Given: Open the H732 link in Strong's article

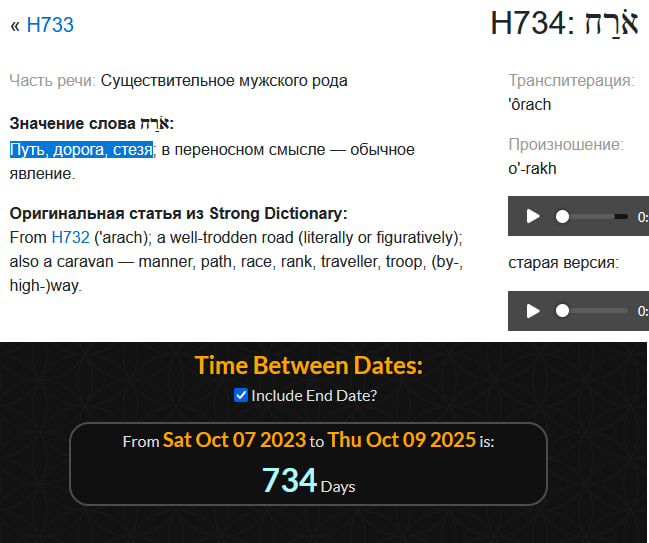Looking at the screenshot, I should pos(70,237).
